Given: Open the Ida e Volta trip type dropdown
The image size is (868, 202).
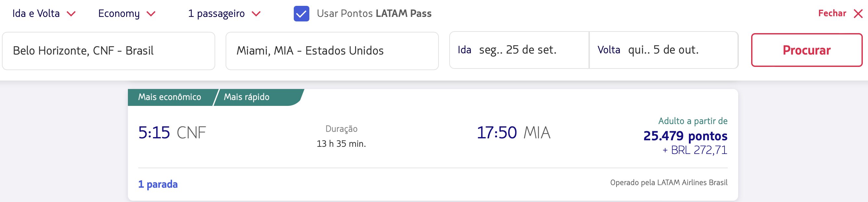Looking at the screenshot, I should pos(44,14).
